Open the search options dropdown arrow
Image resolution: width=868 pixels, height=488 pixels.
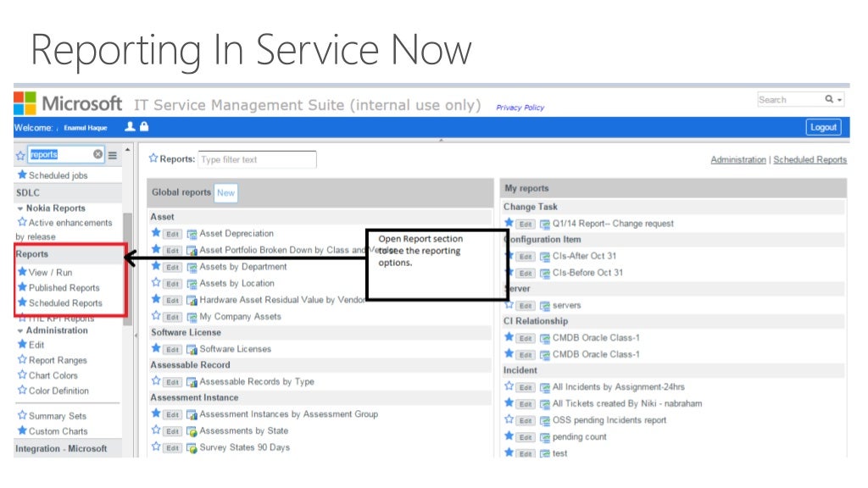[840, 100]
